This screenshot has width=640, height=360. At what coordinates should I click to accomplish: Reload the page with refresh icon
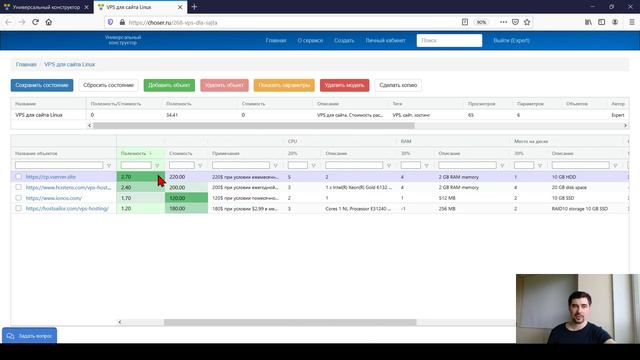pos(35,22)
